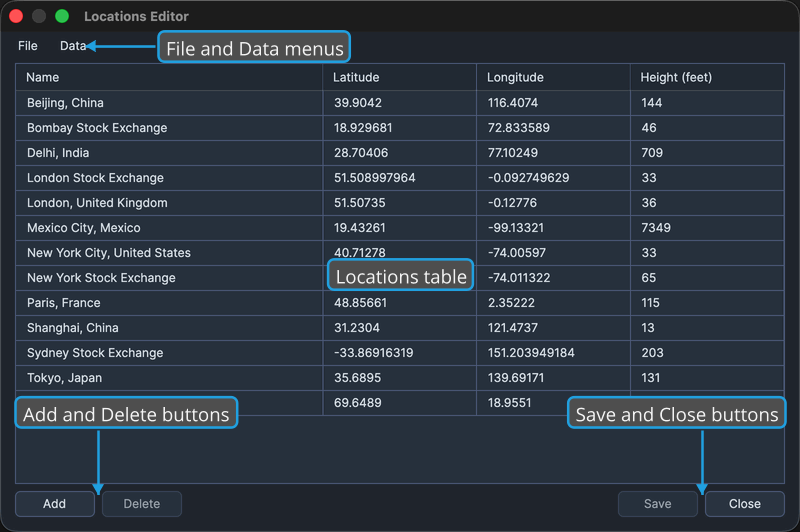Click latitude value 31.2304
Viewport: 800px width, 532px height.
pyautogui.click(x=357, y=328)
